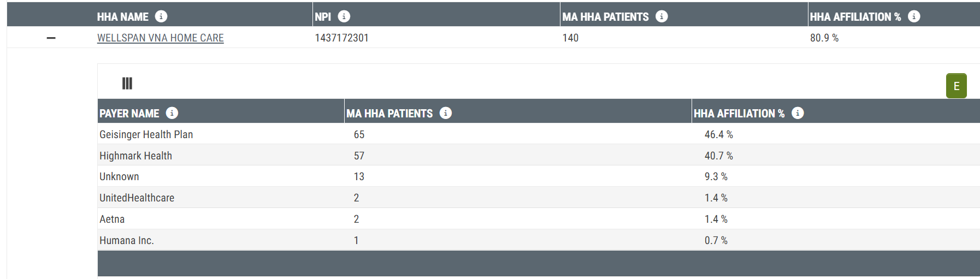Collapse the WellSpan VNA Home Care row
This screenshot has width=980, height=279.
[51, 38]
